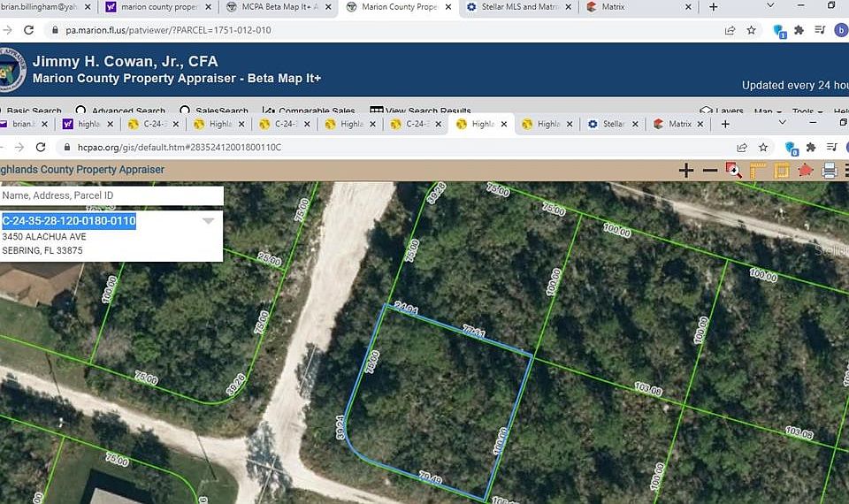View site info lock on pa.marion.fl.us
849x504 pixels.
coord(55,30)
